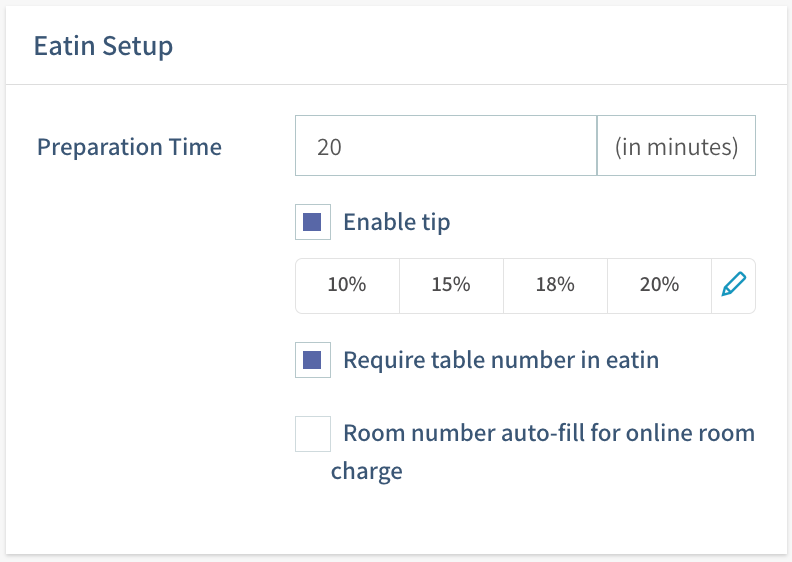Pick the 18% tip option

pos(555,285)
